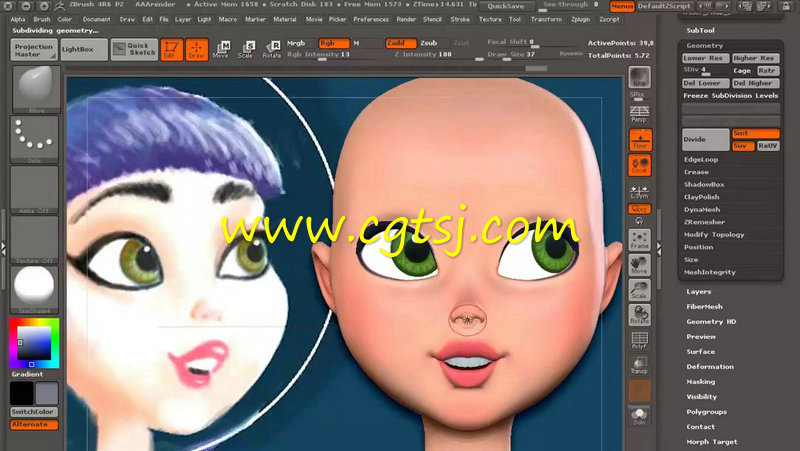Toggle L.Sym local symmetry
Screen dimensions: 800x451
(639, 191)
